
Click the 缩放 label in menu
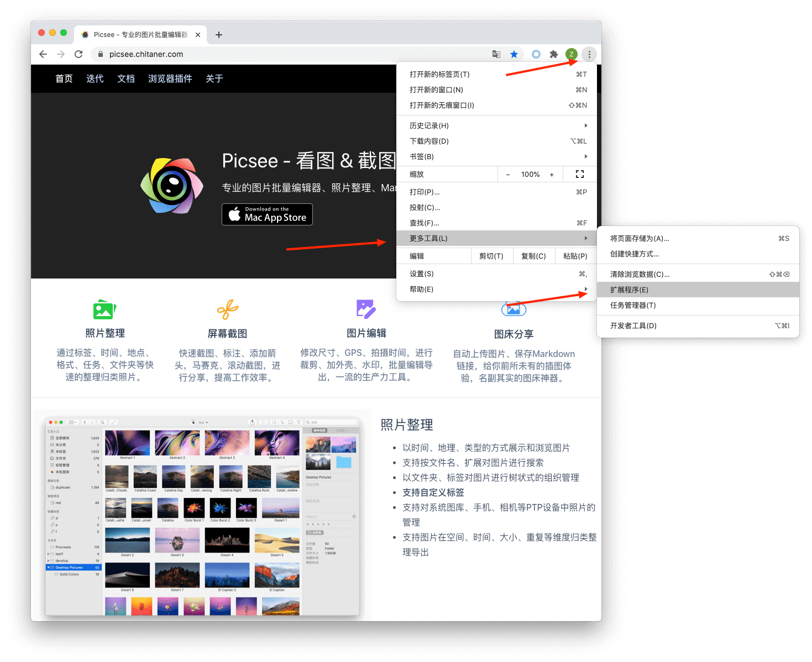[417, 174]
